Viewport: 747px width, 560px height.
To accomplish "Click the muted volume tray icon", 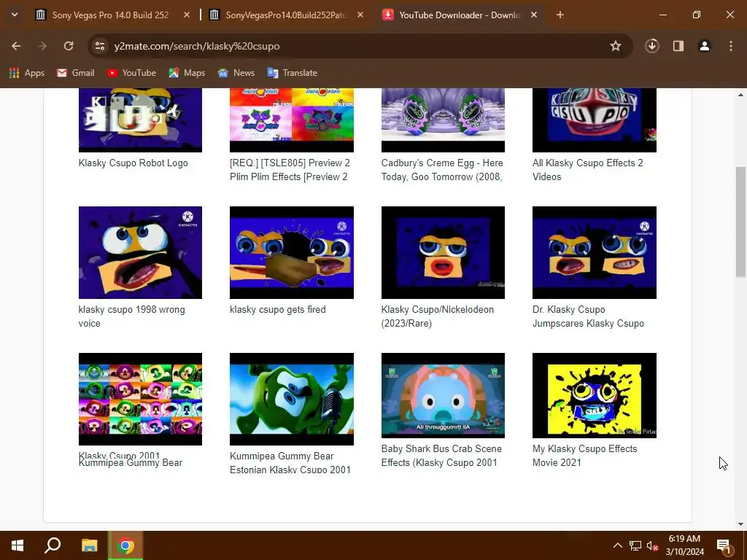I will pos(652,545).
